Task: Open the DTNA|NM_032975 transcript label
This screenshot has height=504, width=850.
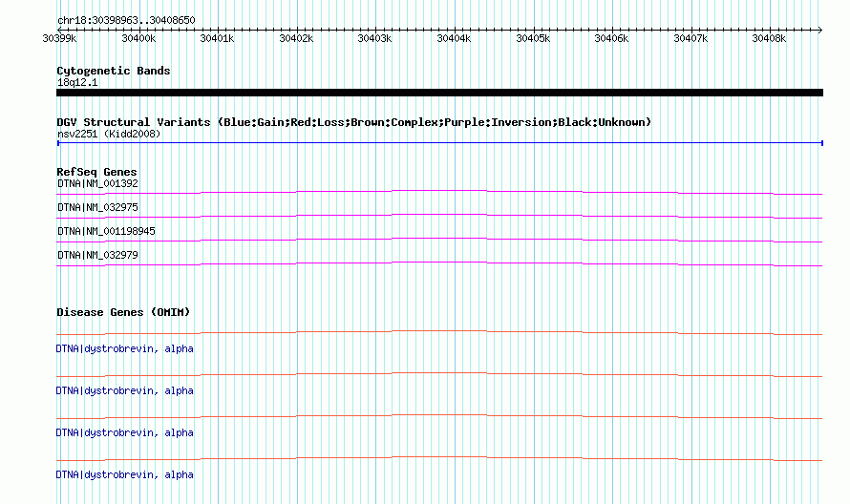Action: (x=97, y=207)
